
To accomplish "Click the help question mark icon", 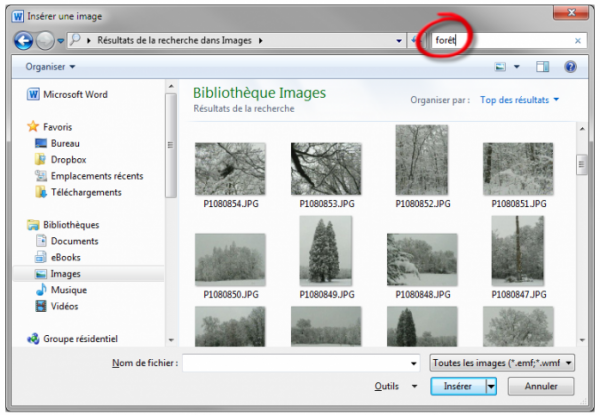I will [x=570, y=67].
